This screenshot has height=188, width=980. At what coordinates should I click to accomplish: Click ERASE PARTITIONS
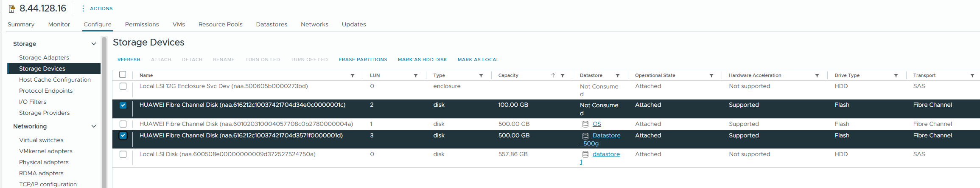(x=363, y=60)
